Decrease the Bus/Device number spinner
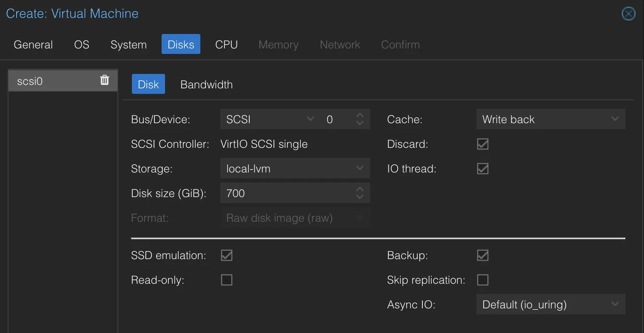The height and width of the screenshot is (333, 644). (360, 124)
